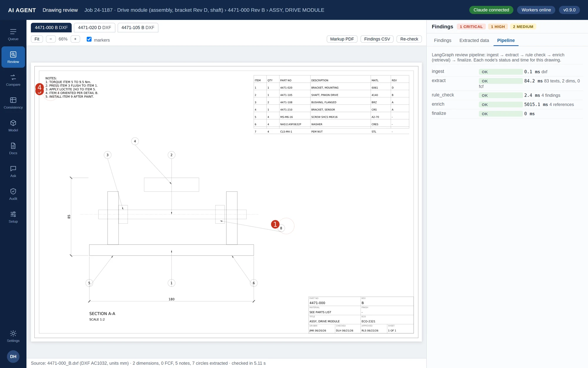This screenshot has height=368, width=588.
Task: Open the Docs sidebar icon
Action: point(13,148)
